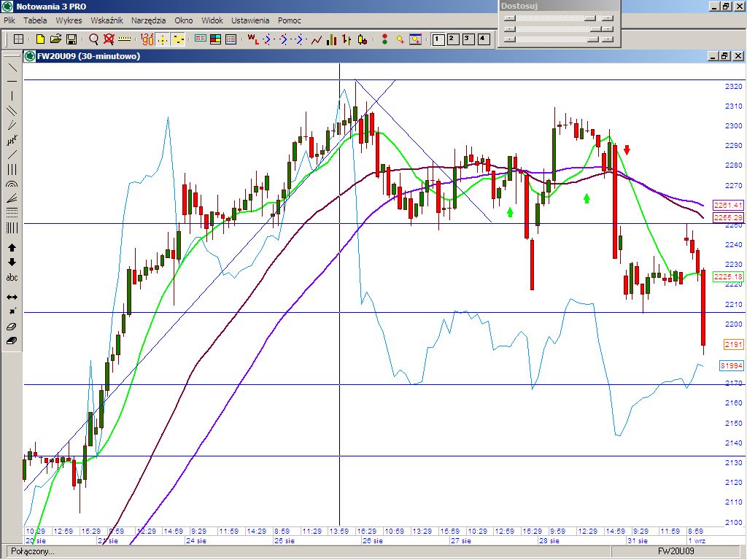Click left arrow of top Dostosuj slider
The width and height of the screenshot is (747, 560).
point(510,18)
